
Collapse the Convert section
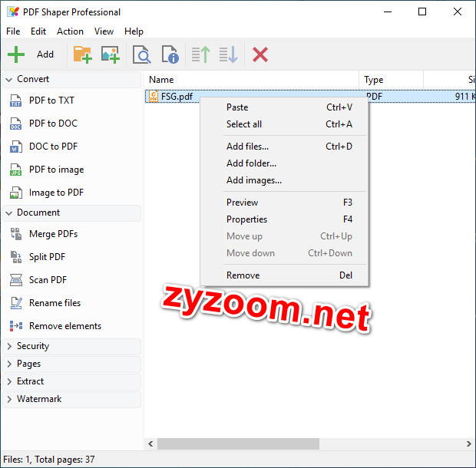click(x=9, y=80)
